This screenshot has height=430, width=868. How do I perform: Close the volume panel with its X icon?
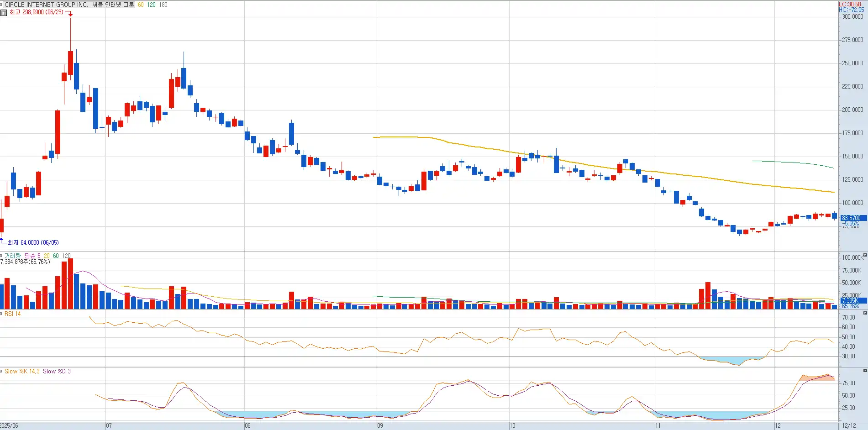(865, 255)
